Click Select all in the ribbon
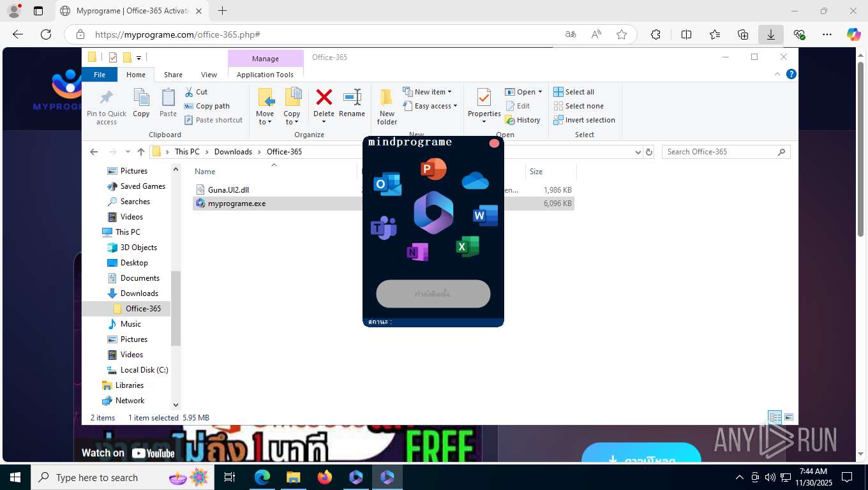 pos(574,92)
